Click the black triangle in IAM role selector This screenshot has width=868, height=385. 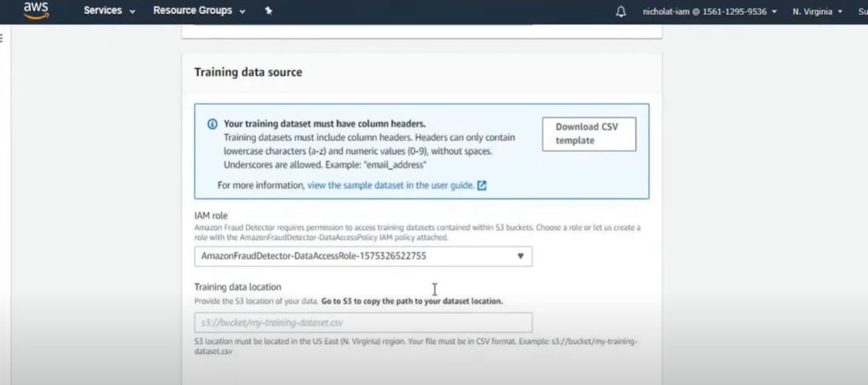tap(521, 256)
